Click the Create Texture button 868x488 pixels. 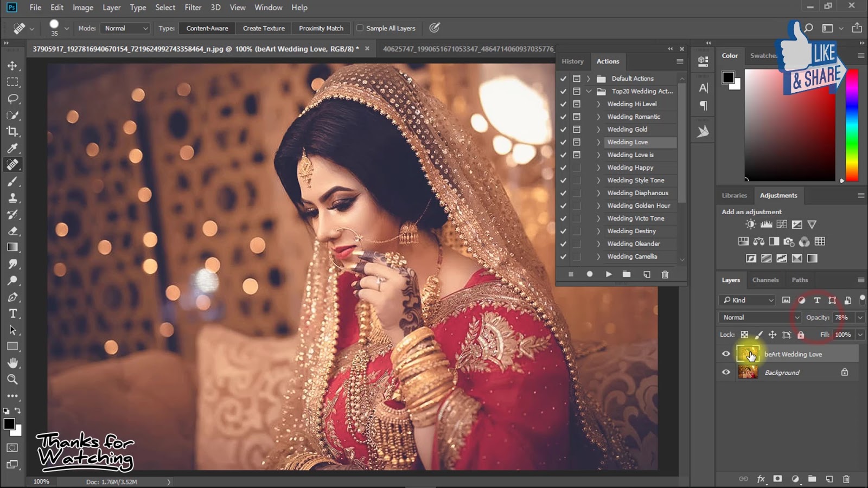tap(264, 28)
